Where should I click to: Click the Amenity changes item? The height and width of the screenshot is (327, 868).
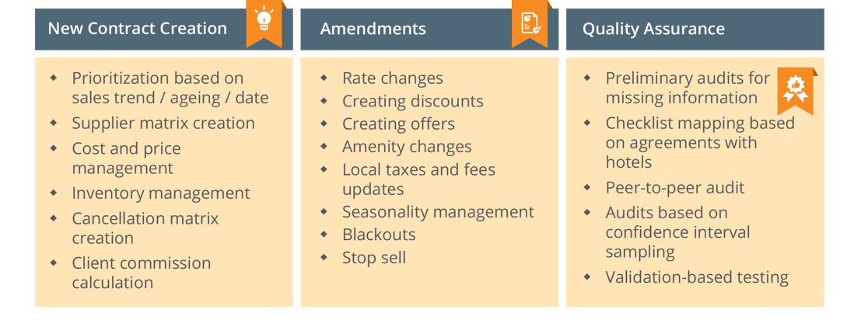407,146
